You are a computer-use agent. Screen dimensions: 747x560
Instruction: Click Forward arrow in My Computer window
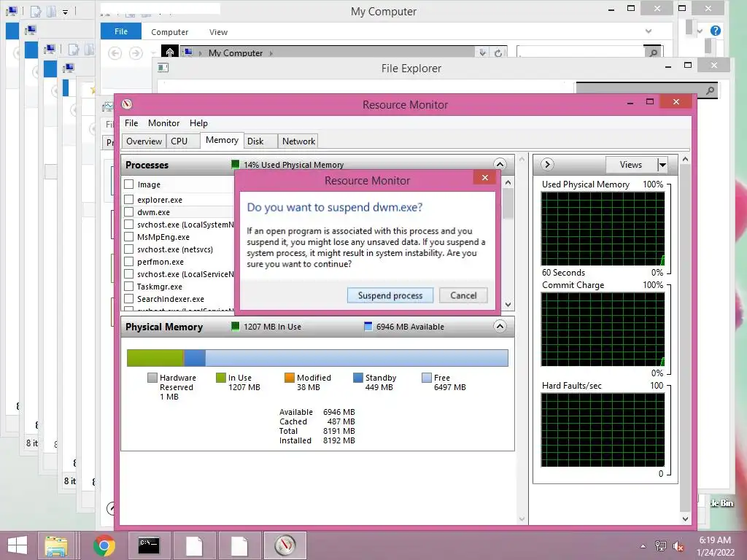point(136,52)
